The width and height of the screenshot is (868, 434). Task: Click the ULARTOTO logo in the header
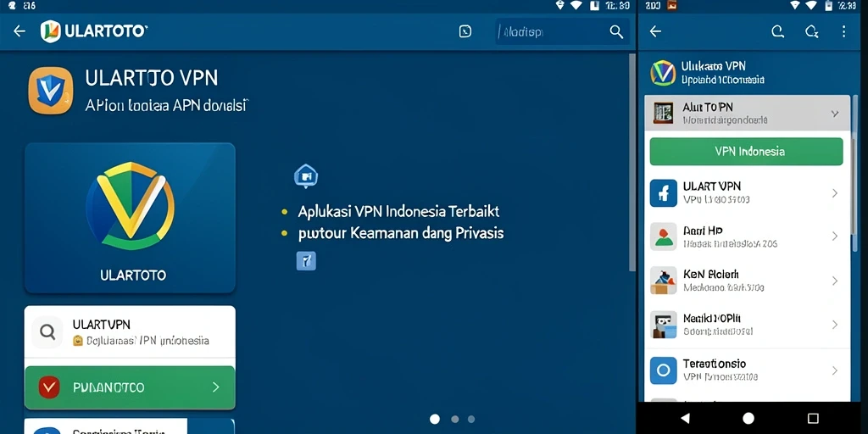point(94,31)
